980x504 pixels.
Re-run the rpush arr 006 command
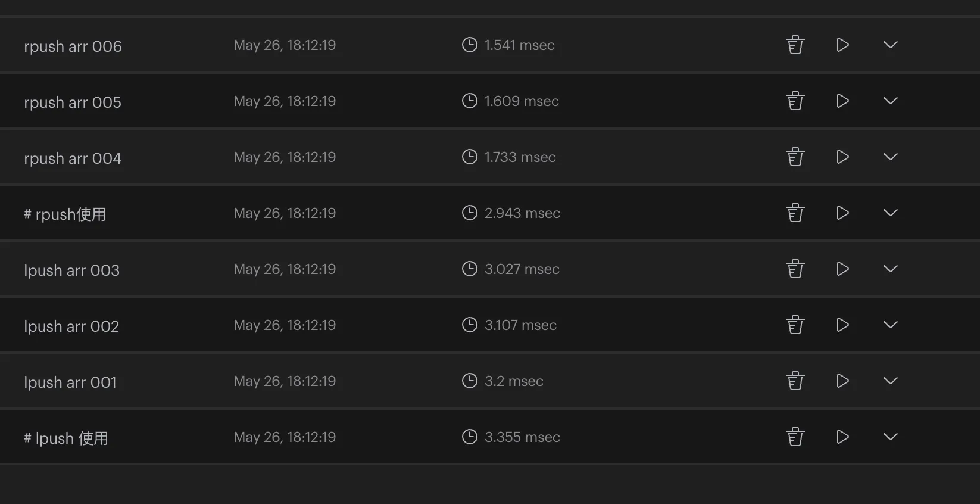(842, 45)
